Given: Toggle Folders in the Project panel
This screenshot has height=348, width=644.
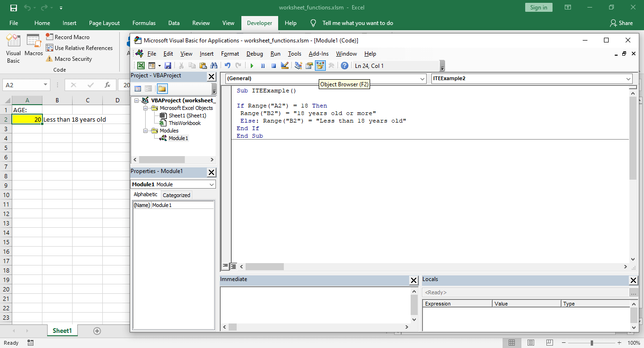Looking at the screenshot, I should click(162, 89).
